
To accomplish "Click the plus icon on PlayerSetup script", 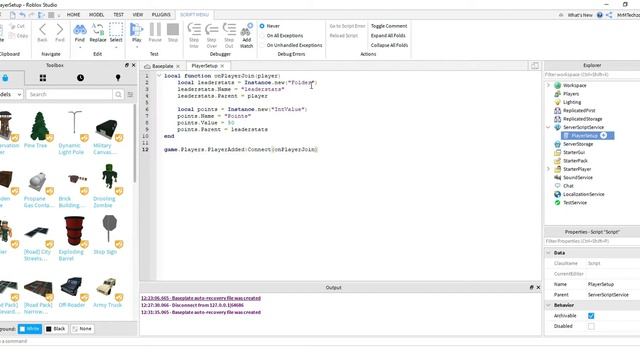I will 603,136.
